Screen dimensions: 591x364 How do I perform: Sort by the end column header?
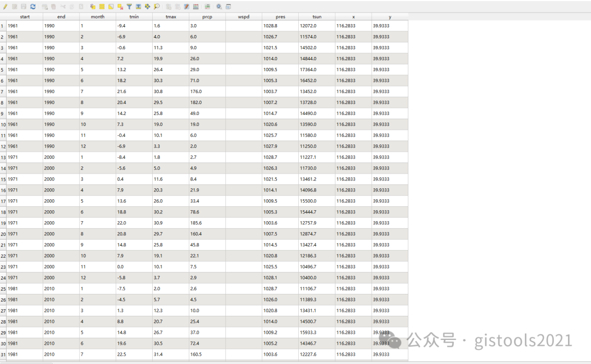click(61, 16)
